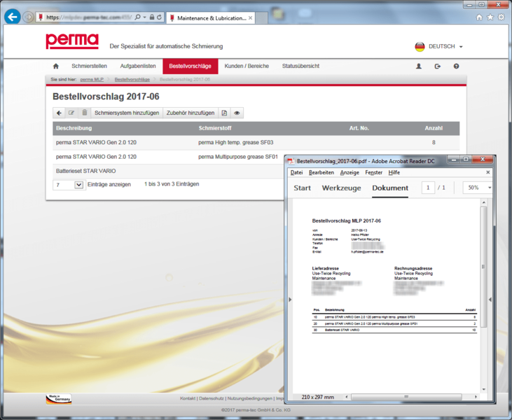Click the Acrobat vertical scrollbar
Screen dimensions: 512x420
tap(483, 294)
